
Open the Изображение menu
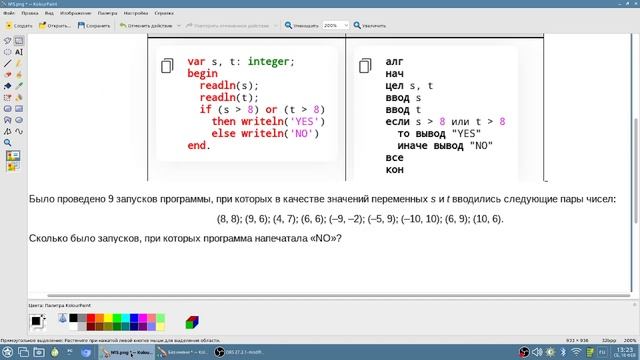tap(76, 13)
